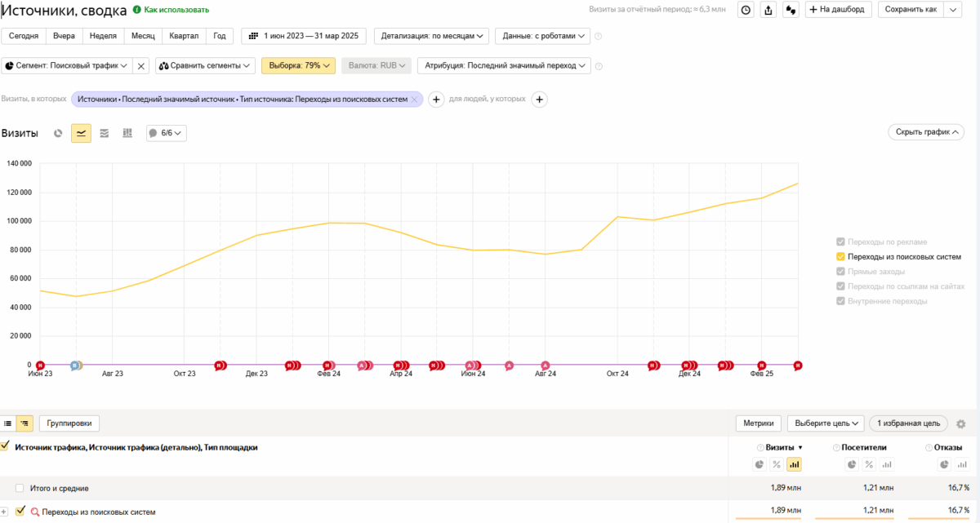The height and width of the screenshot is (523, 980).
Task: Open the 'Метрики' button
Action: coord(759,423)
